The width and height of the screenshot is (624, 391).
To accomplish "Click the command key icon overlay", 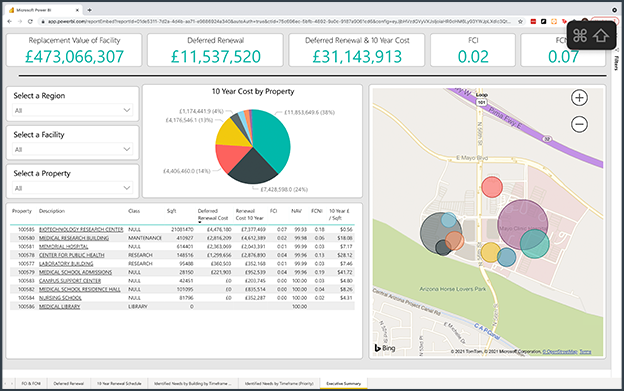I will tap(580, 35).
